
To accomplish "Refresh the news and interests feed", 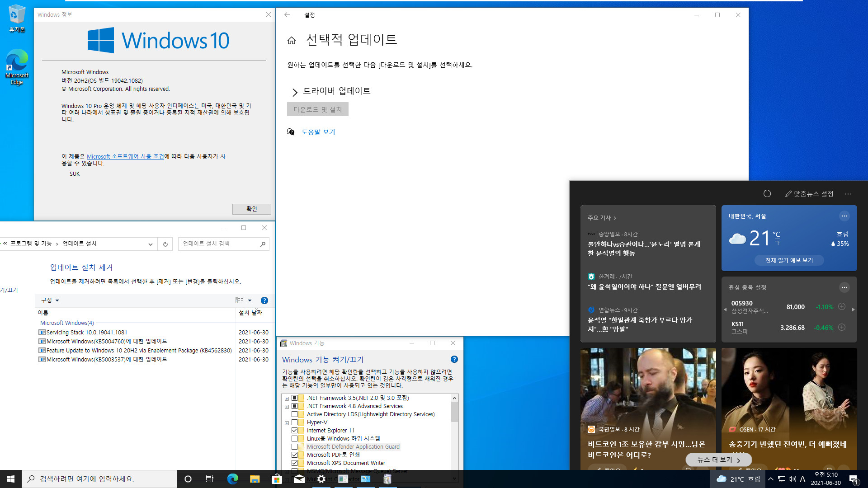I will coord(767,194).
